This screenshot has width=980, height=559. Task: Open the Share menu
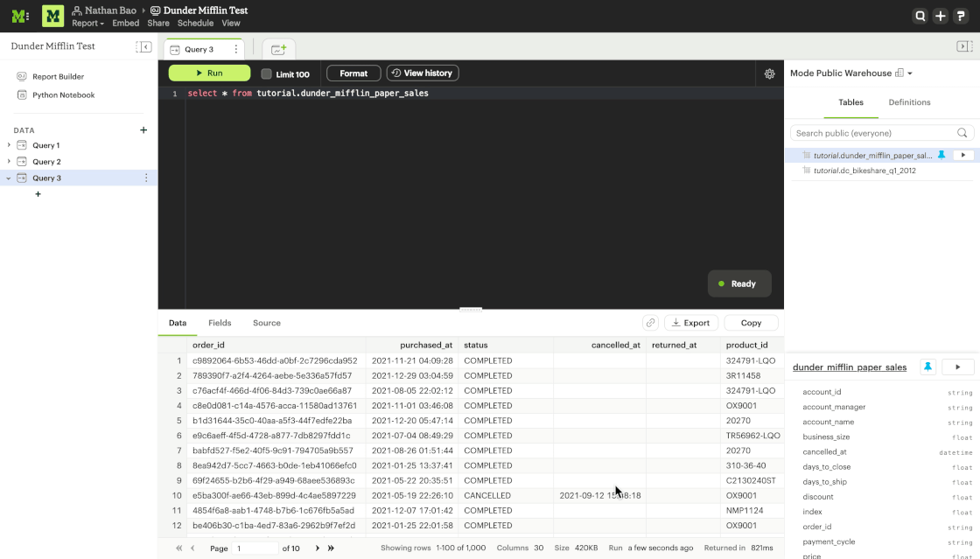coord(158,23)
